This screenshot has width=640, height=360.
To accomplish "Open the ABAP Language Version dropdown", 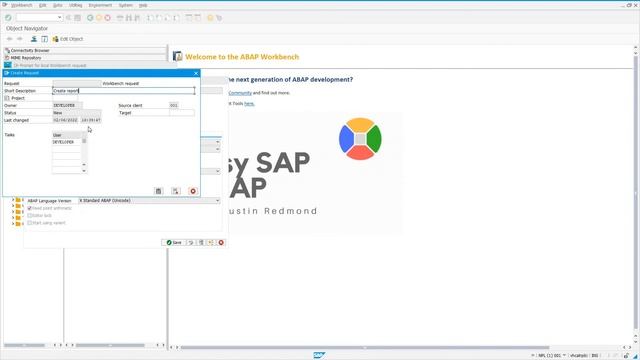I will click(x=218, y=200).
